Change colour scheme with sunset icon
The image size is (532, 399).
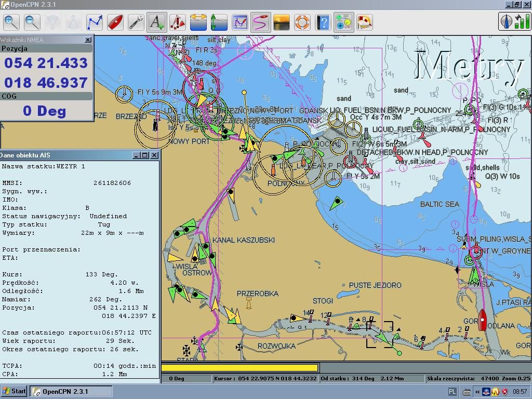[282, 22]
